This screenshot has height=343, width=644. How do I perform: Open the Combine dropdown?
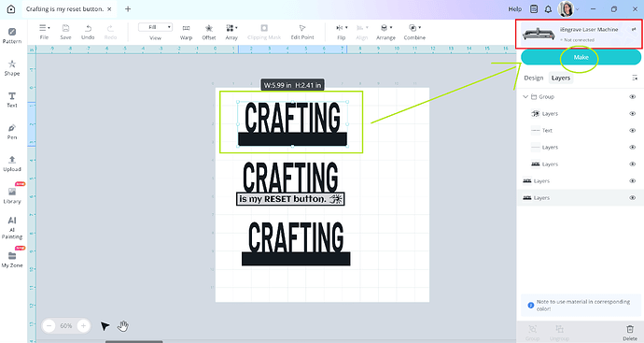[414, 32]
